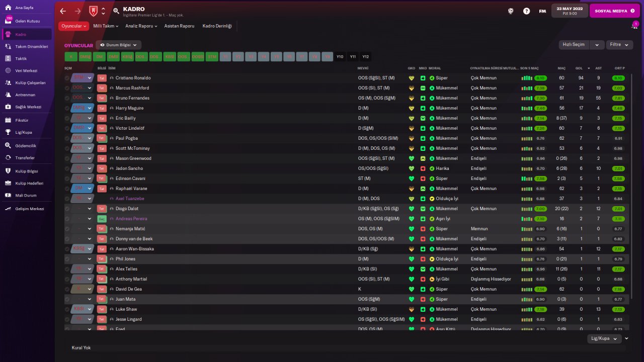Tick the selection circle for Jadon Sancho
Viewport: 644px width, 362px height.
pos(67,168)
